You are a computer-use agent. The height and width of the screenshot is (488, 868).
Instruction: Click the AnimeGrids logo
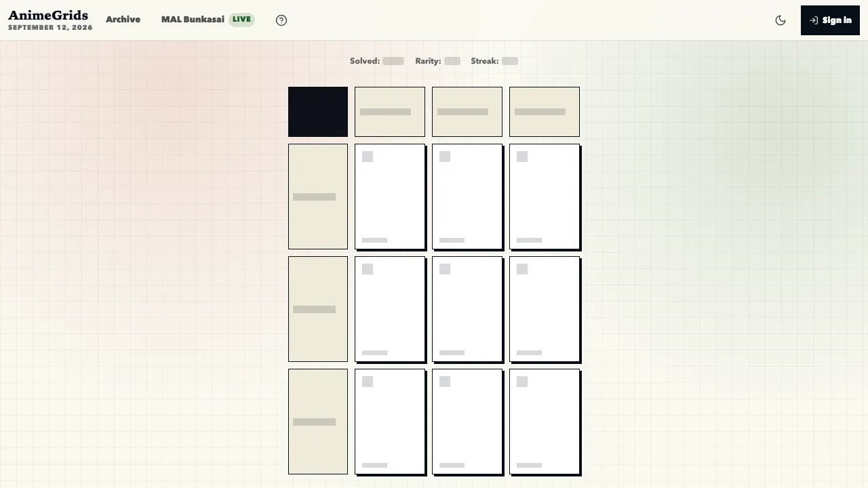click(48, 15)
